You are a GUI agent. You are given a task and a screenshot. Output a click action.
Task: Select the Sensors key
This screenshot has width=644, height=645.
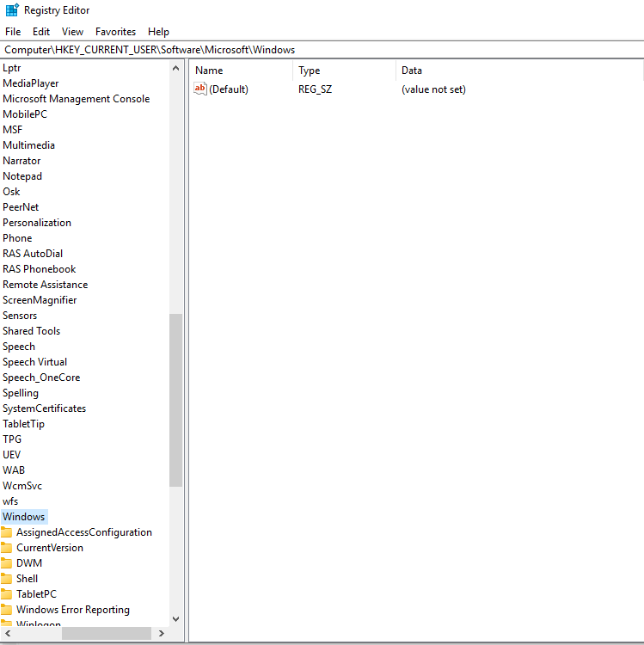(20, 316)
